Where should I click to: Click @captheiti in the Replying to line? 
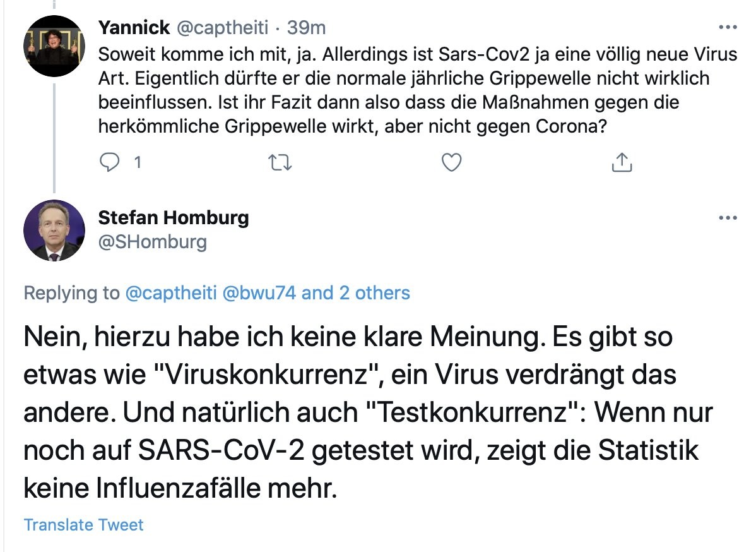(170, 293)
